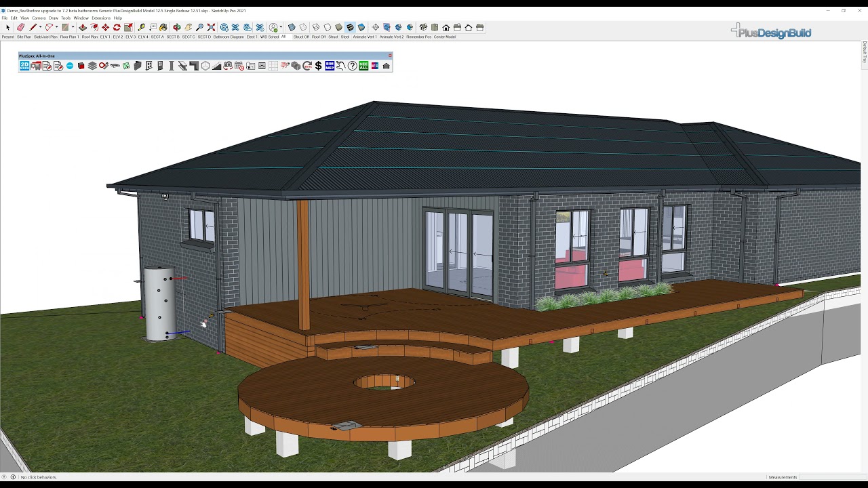Switch to the SECT A scene tab
868x488 pixels.
click(157, 37)
